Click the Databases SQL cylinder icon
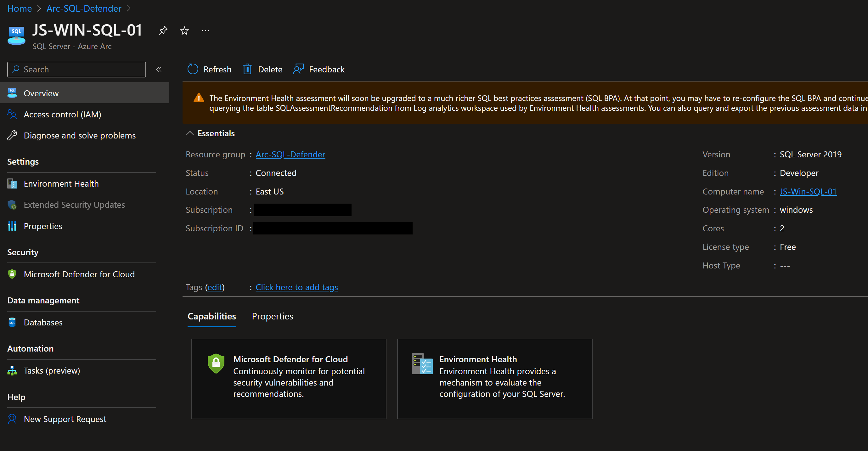The image size is (868, 451). 12,322
